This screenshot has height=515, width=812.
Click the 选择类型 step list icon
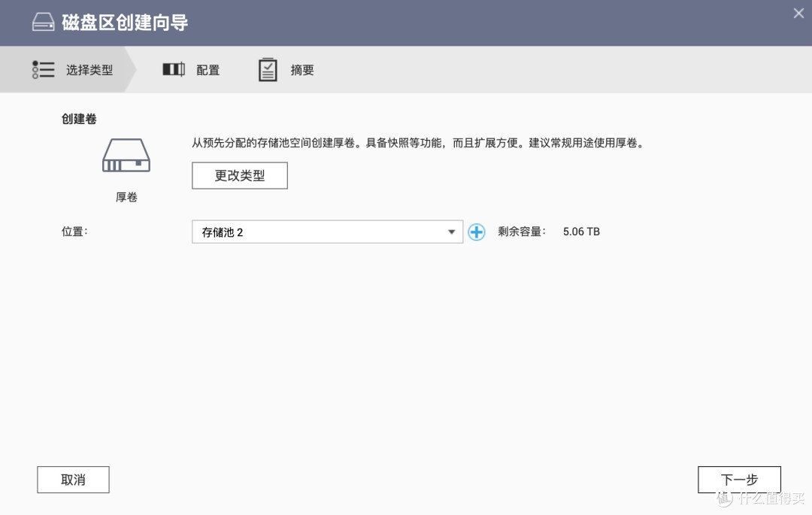tap(43, 69)
